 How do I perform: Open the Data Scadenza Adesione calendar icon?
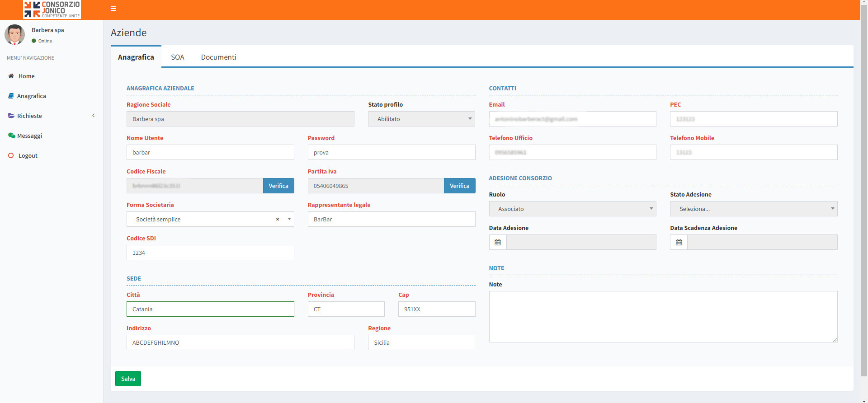pyautogui.click(x=679, y=242)
